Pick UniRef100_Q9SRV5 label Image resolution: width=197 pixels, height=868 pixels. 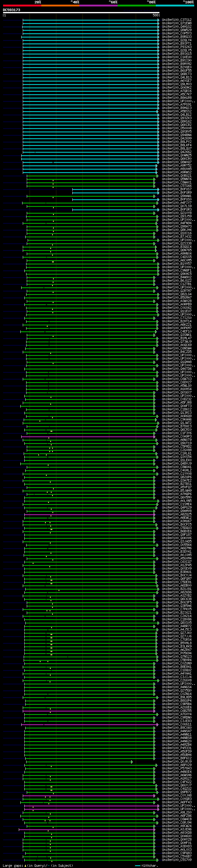(177, 131)
